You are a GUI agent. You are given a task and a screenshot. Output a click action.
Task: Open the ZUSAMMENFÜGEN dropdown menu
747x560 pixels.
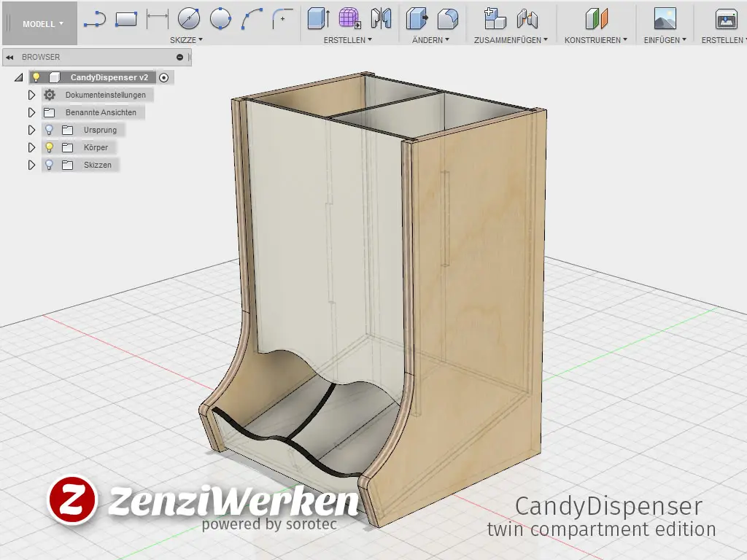click(x=511, y=40)
